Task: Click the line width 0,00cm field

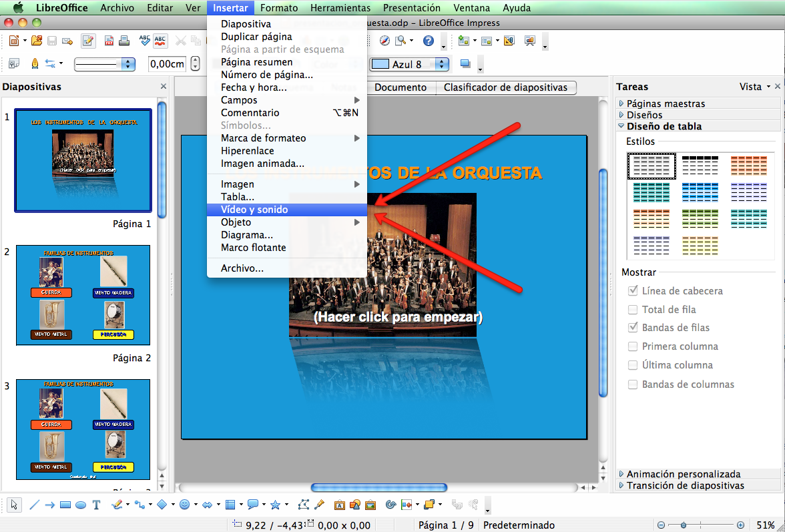Action: (x=168, y=64)
